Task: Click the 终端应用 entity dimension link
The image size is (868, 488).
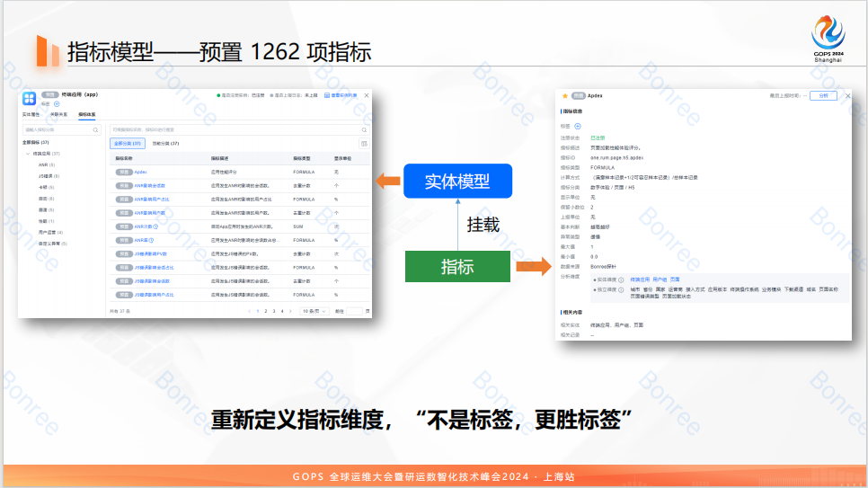Action: point(640,279)
